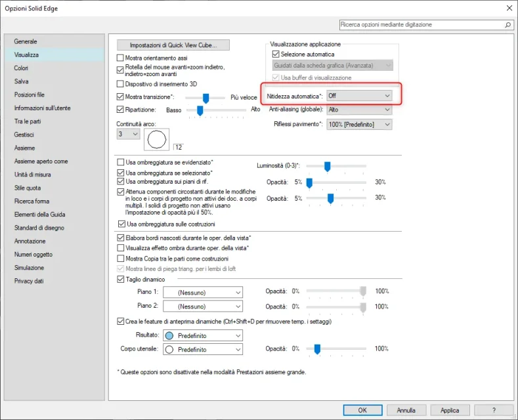518x420 pixels.
Task: Enable Dispositivo di inserimento 3D
Action: pos(120,84)
